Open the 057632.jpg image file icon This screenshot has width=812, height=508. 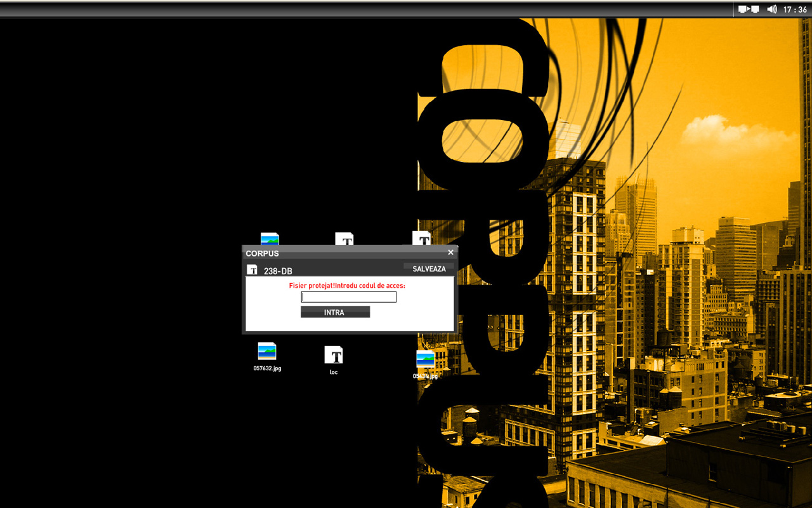[x=267, y=352]
